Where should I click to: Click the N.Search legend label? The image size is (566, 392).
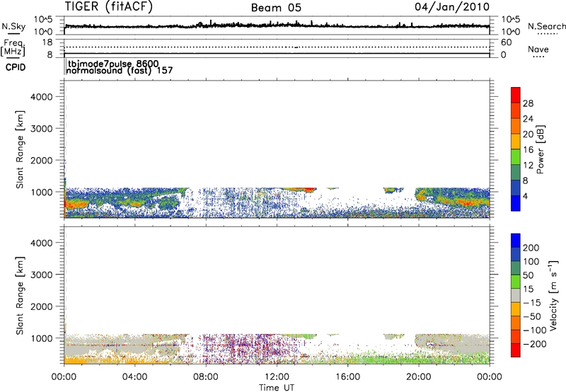click(x=546, y=26)
